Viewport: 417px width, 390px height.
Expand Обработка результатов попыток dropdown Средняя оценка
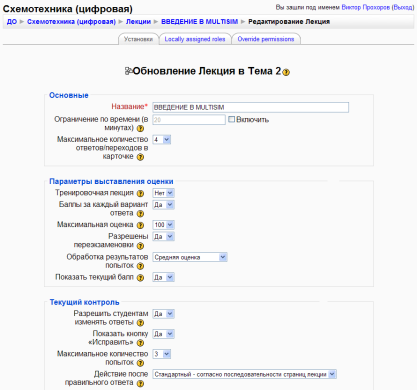coord(190,257)
